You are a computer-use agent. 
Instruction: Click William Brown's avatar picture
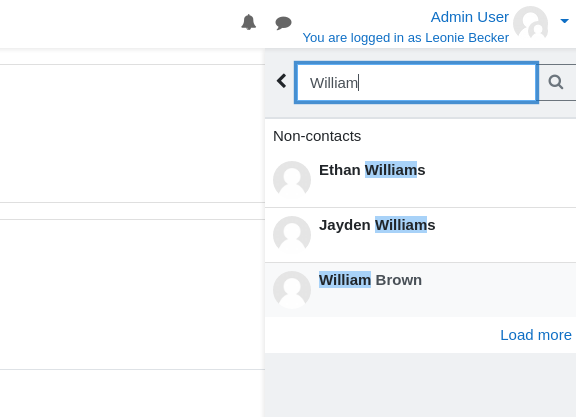pyautogui.click(x=292, y=290)
